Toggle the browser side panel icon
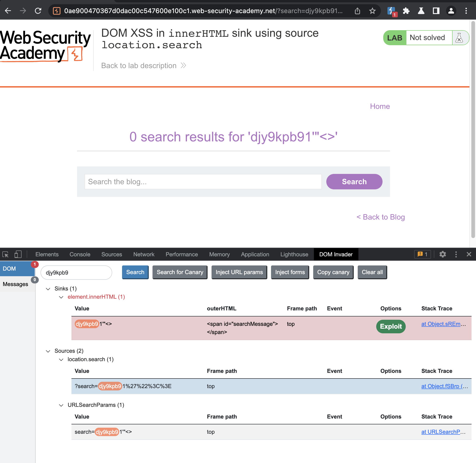 [436, 11]
